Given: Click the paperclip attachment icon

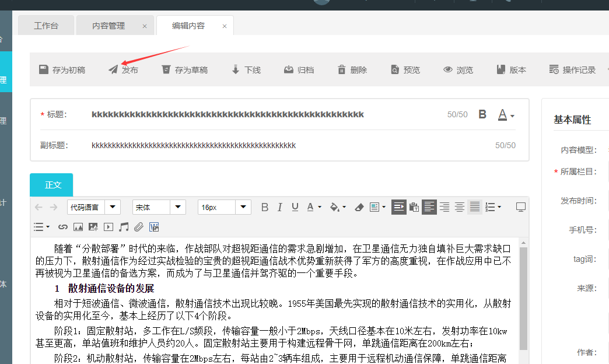Looking at the screenshot, I should tap(139, 227).
